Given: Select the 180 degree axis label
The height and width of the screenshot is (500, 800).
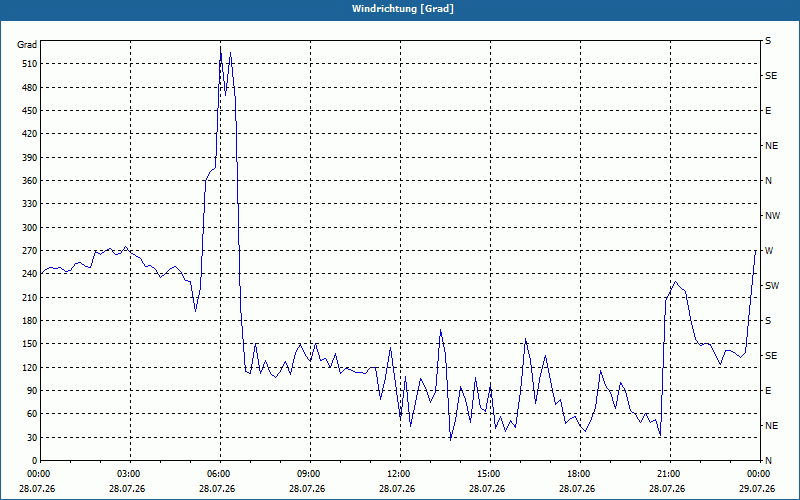Looking at the screenshot, I should 30,321.
